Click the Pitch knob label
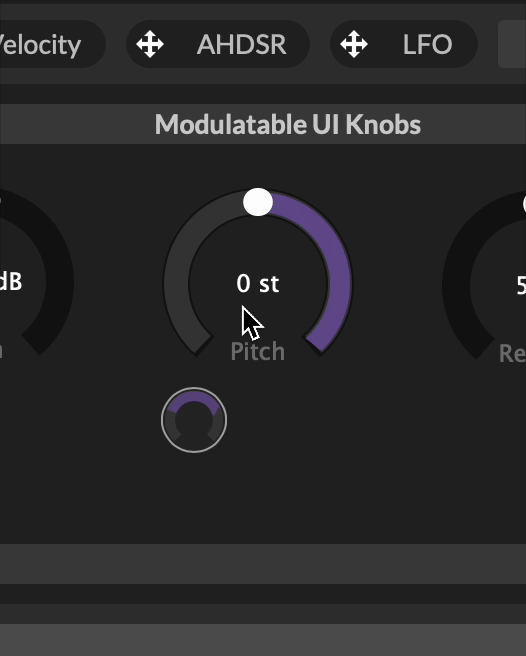Viewport: 526px width, 656px height. pos(257,351)
